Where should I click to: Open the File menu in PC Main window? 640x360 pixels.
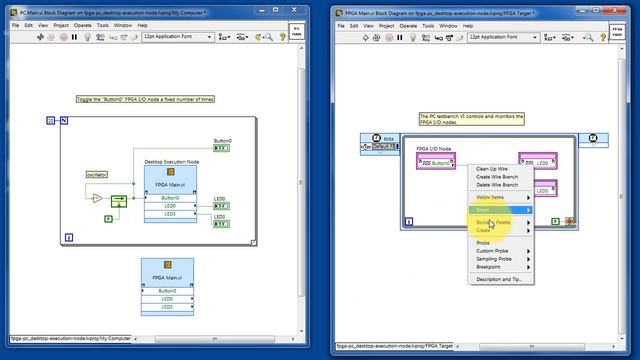click(x=16, y=25)
